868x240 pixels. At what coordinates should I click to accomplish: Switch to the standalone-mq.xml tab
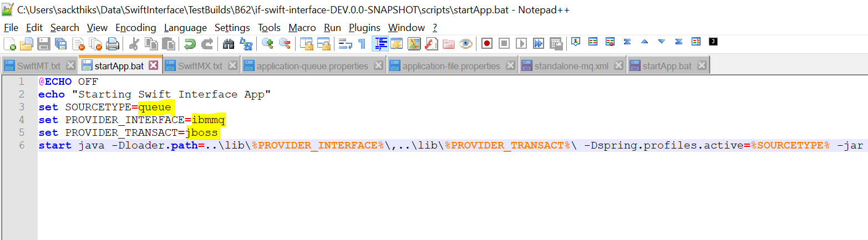[x=571, y=66]
